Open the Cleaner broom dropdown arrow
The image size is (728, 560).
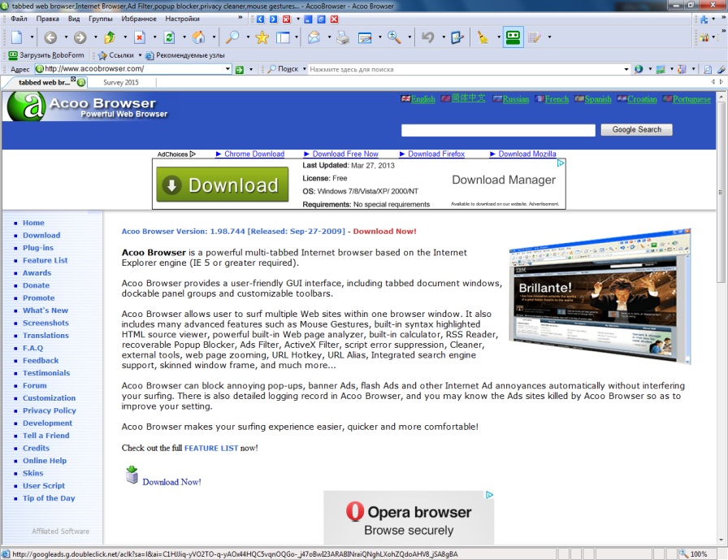[499, 37]
